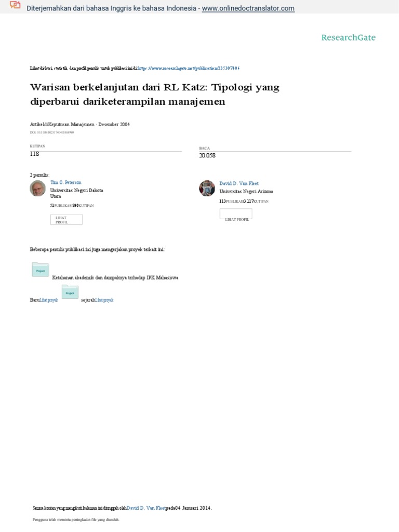The height and width of the screenshot is (532, 399).
Task: Open the researchgate.net publication URL
Action: [189, 68]
